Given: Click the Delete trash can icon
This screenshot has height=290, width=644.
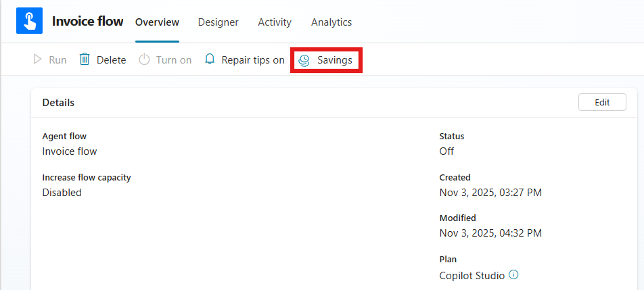Looking at the screenshot, I should coord(85,59).
